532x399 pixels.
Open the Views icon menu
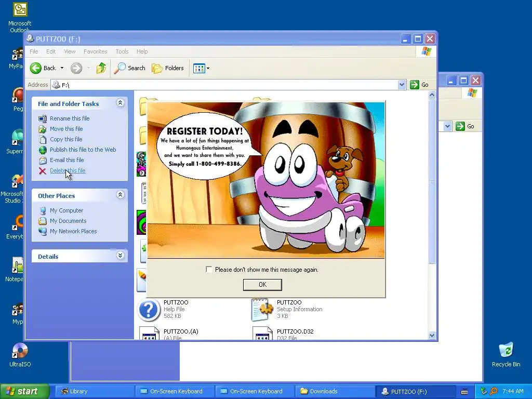[x=199, y=68]
